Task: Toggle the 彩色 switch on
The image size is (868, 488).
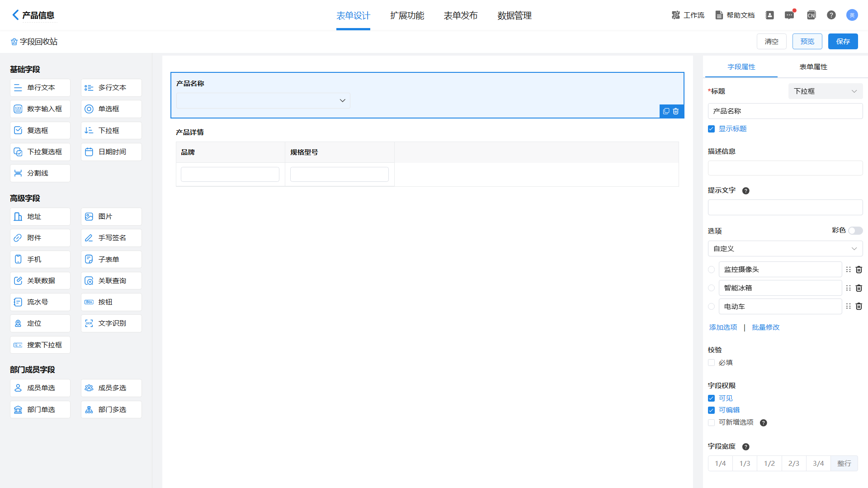Action: click(855, 231)
